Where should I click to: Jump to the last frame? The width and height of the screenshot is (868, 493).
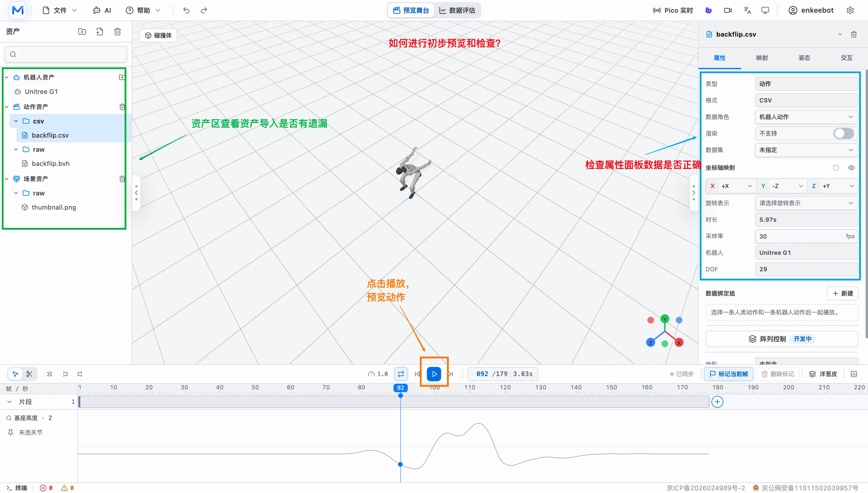coord(451,374)
